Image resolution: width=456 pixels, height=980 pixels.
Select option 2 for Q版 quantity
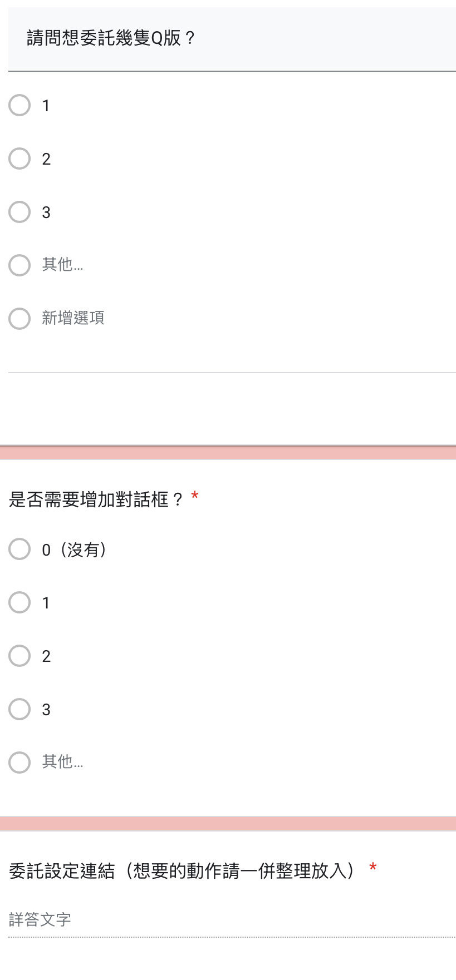coord(19,159)
